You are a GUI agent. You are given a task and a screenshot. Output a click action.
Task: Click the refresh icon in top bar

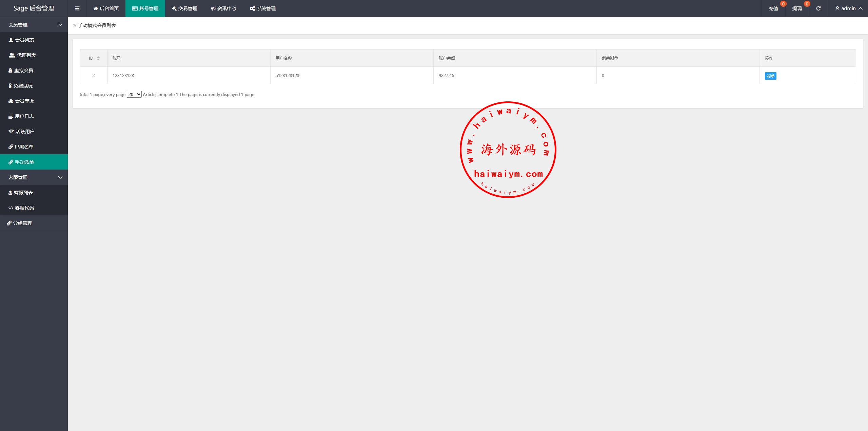[x=818, y=8]
